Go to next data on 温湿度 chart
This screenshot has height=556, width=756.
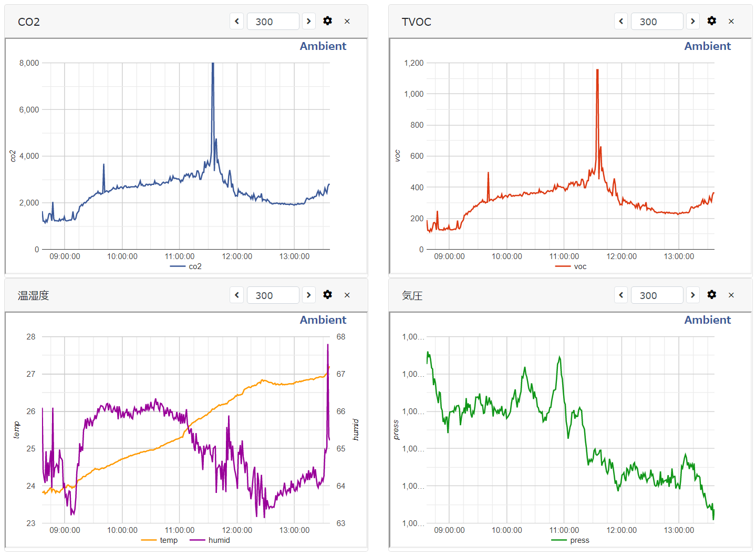(x=309, y=295)
